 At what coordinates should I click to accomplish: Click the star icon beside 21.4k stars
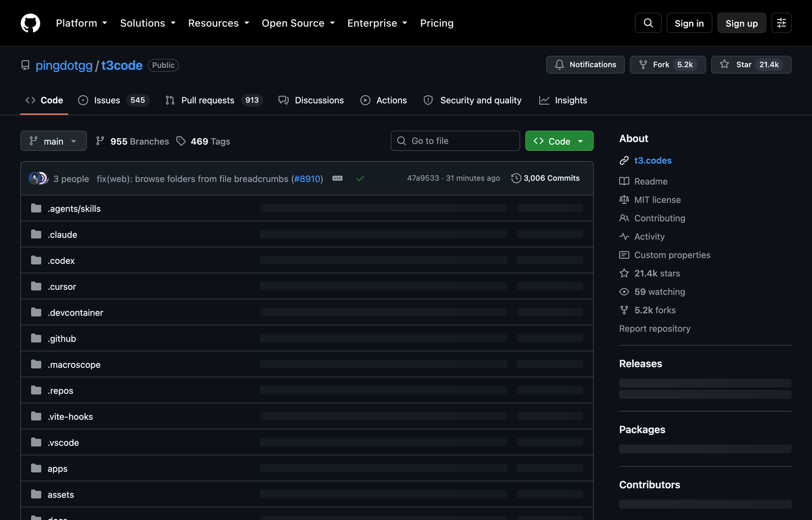[624, 273]
